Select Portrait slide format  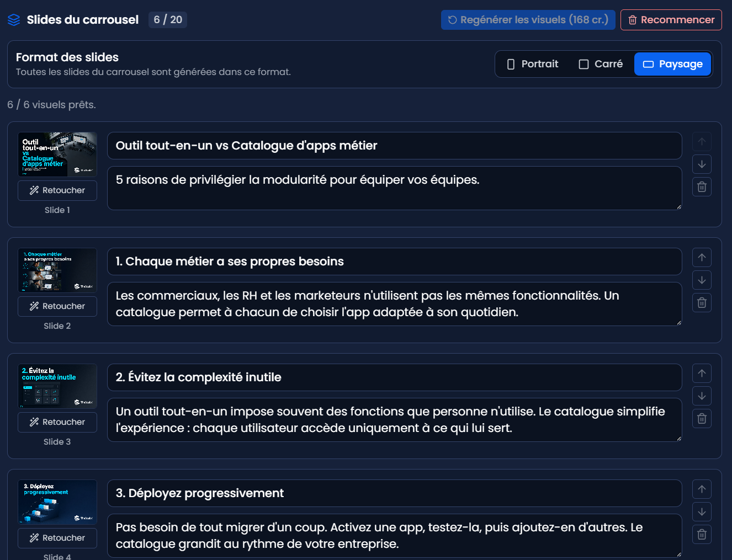pos(533,64)
